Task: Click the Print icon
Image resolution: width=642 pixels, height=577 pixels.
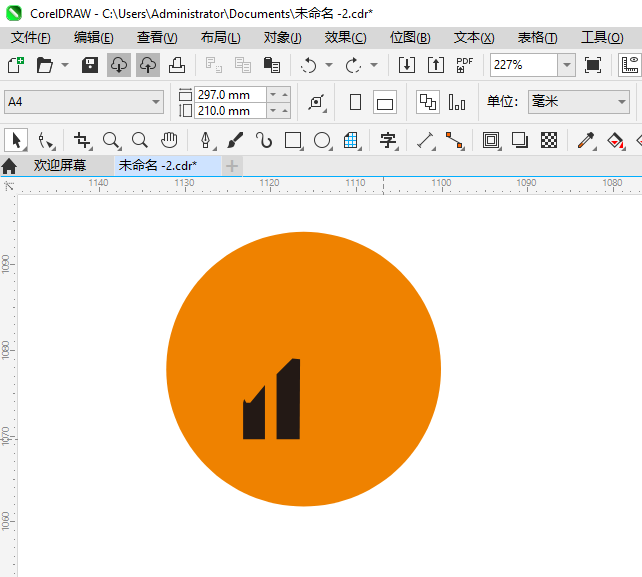Action: tap(177, 65)
